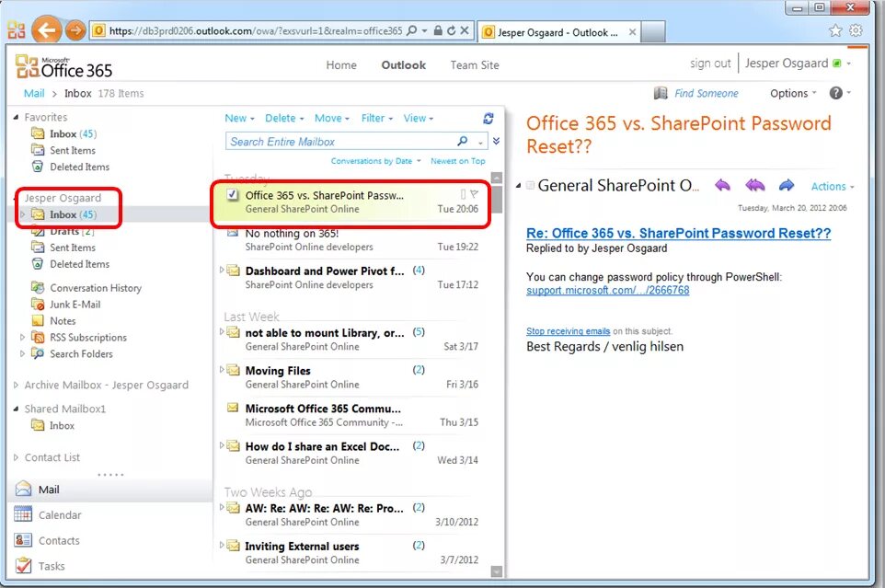Open the Notes folder
The width and height of the screenshot is (885, 588).
click(63, 320)
